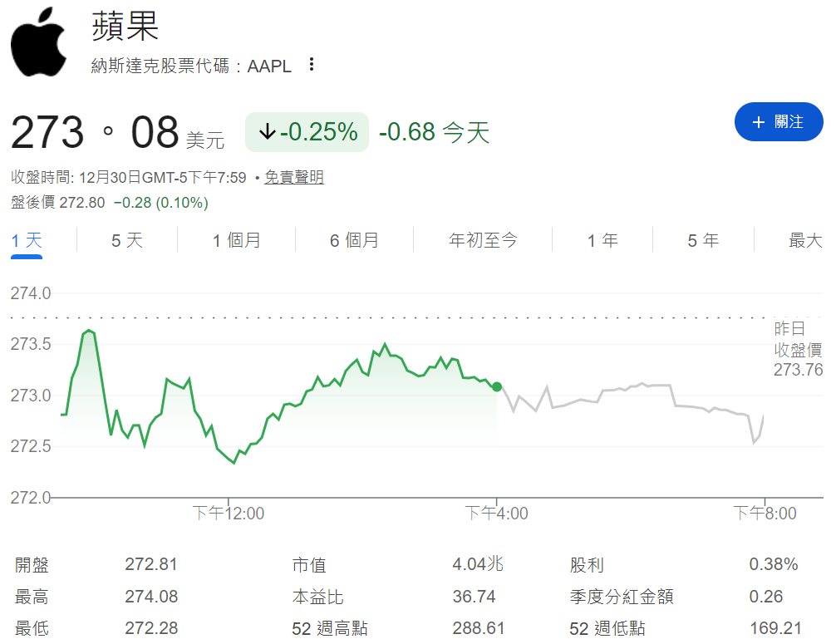Click the 關注 follow button
This screenshot has height=644, width=836.
779,121
